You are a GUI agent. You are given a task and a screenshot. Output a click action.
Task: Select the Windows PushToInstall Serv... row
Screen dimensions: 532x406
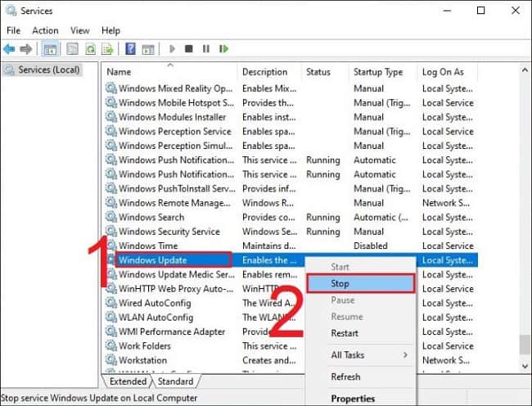coord(291,188)
